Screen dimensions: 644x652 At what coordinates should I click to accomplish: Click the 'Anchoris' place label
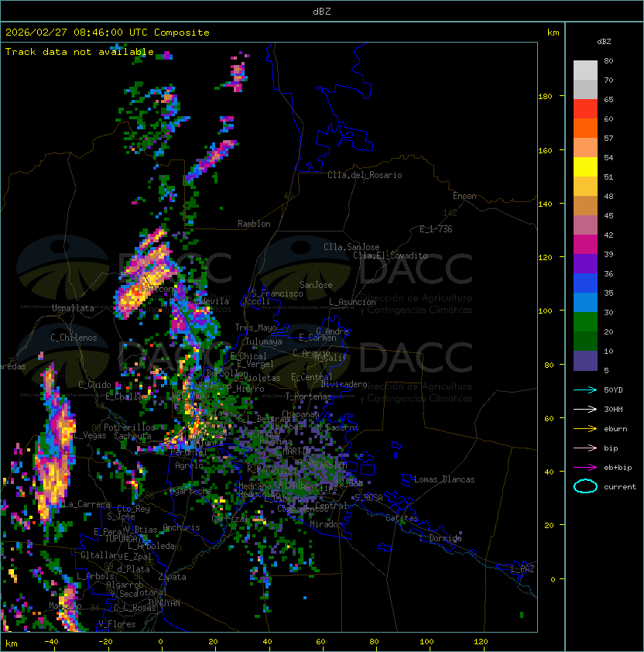click(181, 527)
